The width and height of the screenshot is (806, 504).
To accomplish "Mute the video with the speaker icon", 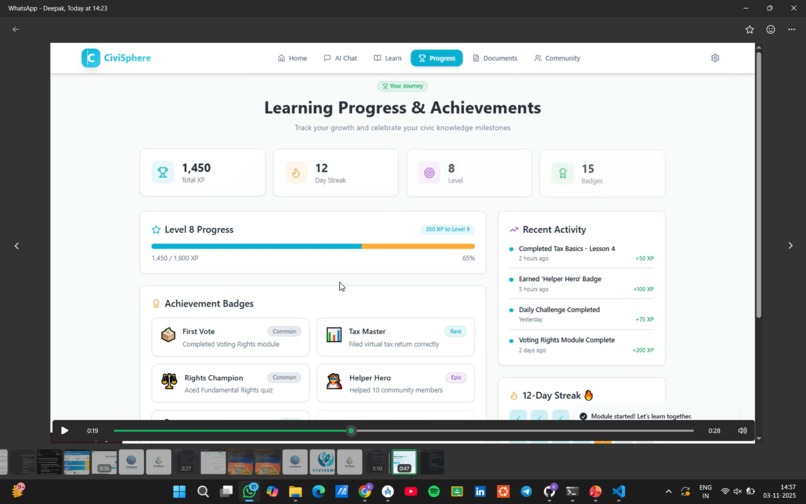I will click(x=742, y=430).
